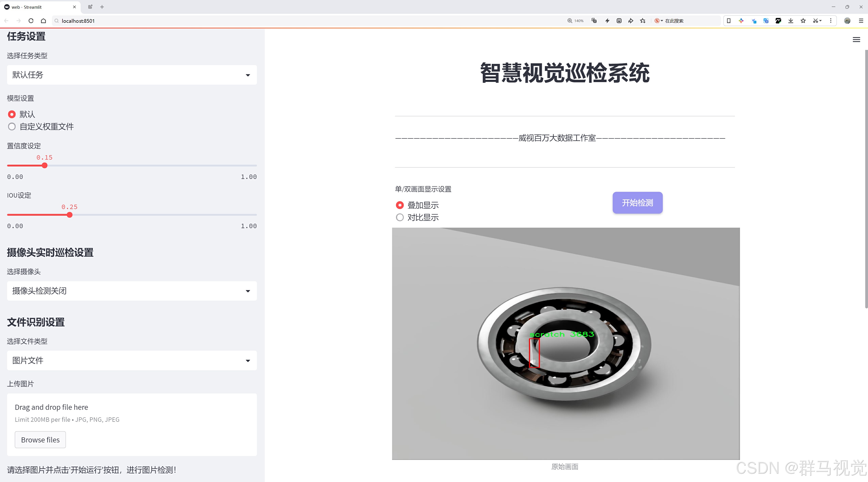Expand the 默认任务 task type dropdown
868x482 pixels.
(132, 75)
